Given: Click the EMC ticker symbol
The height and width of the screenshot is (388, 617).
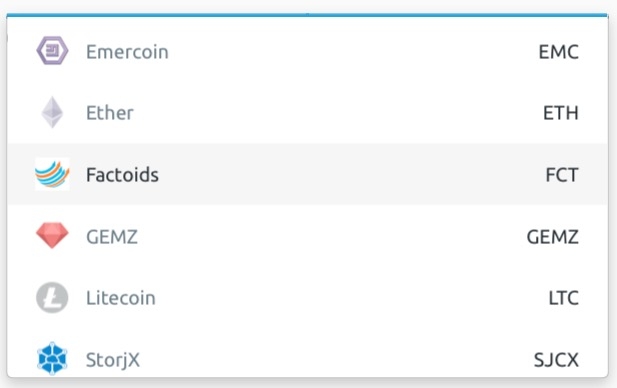Looking at the screenshot, I should click(x=558, y=52).
